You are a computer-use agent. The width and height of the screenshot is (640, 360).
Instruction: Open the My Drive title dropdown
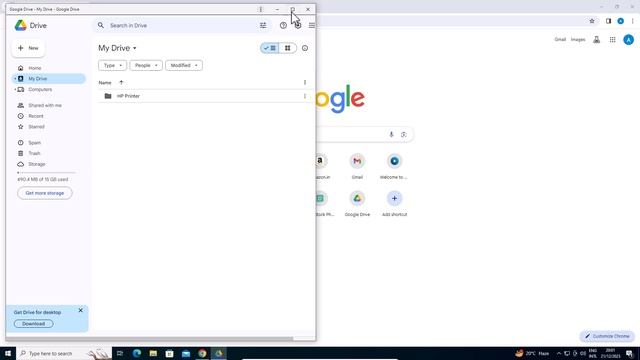click(117, 48)
